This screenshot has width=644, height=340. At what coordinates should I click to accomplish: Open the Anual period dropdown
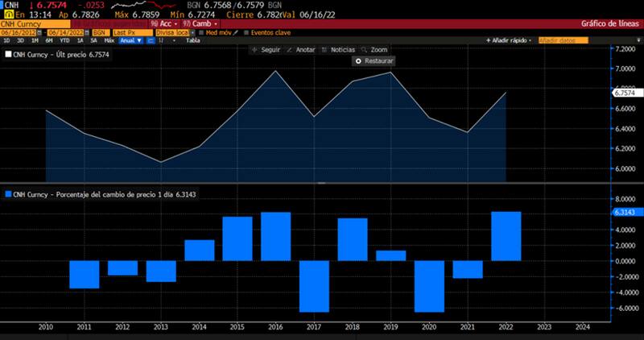[130, 39]
